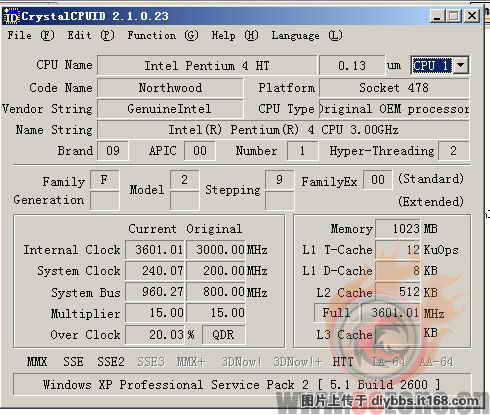Click the SSE2 feature label
This screenshot has height=415, width=490.
pyautogui.click(x=111, y=362)
